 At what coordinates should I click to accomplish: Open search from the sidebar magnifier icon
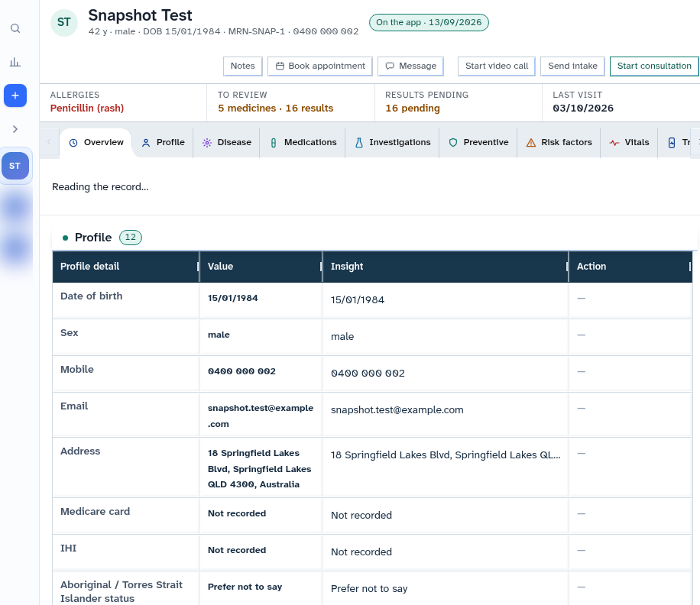click(15, 28)
